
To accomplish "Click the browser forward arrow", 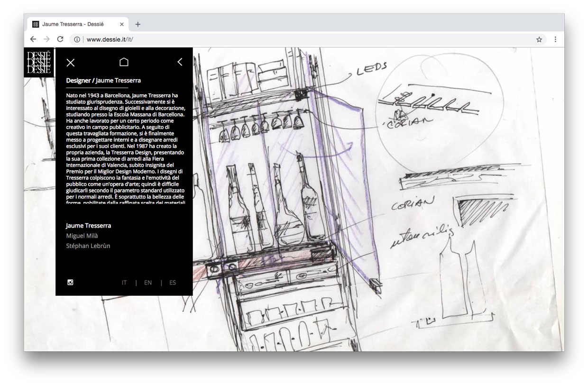I will pos(46,39).
